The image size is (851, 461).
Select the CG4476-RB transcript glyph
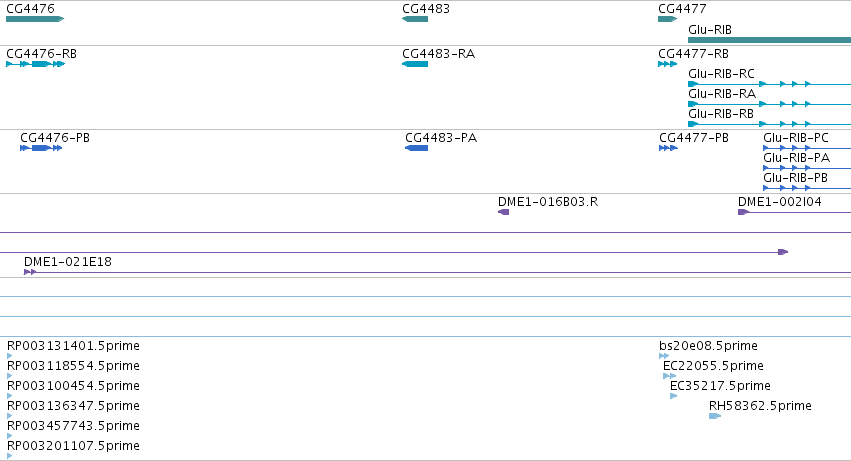(35, 64)
